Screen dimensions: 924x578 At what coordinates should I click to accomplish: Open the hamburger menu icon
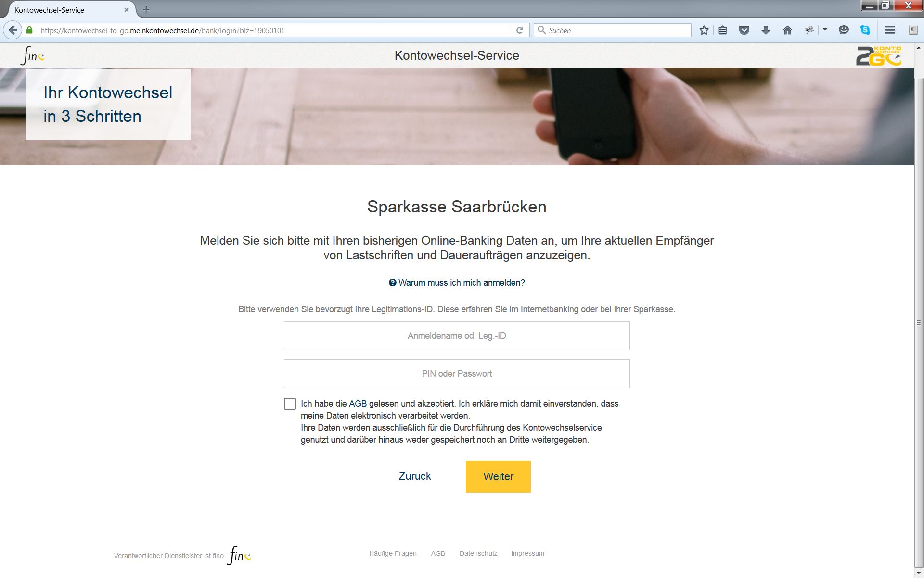click(890, 30)
